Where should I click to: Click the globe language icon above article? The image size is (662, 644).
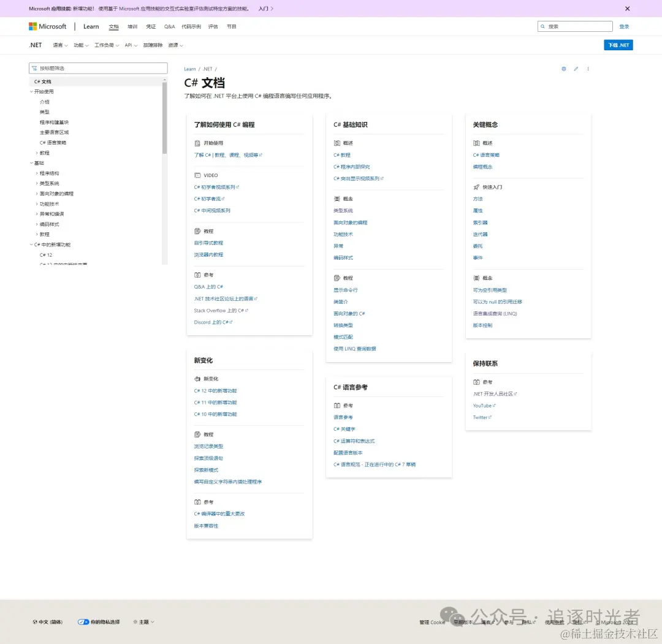564,69
